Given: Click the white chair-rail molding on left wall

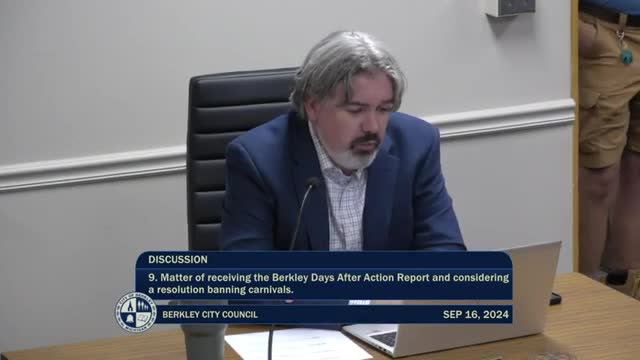Looking at the screenshot, I should click(93, 168).
